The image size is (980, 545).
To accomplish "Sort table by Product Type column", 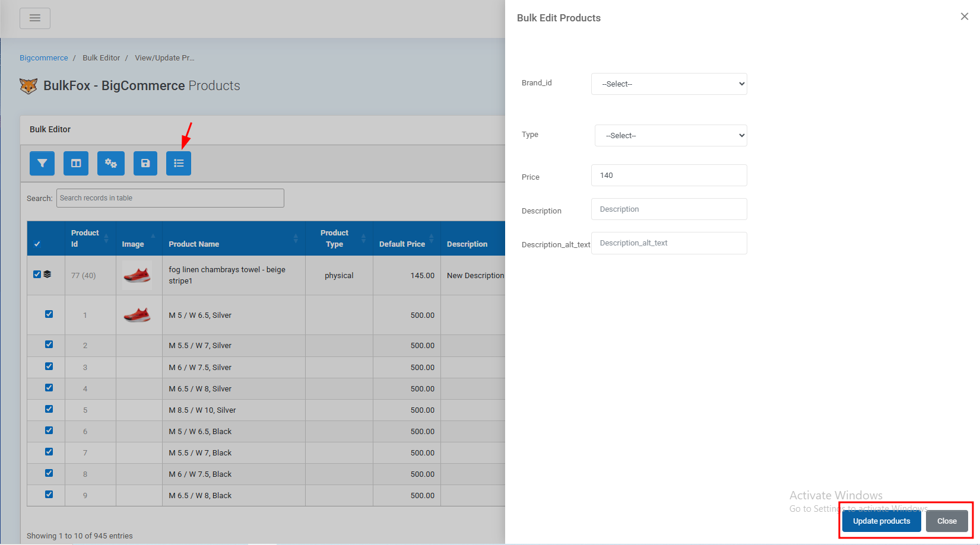I will [x=339, y=238].
